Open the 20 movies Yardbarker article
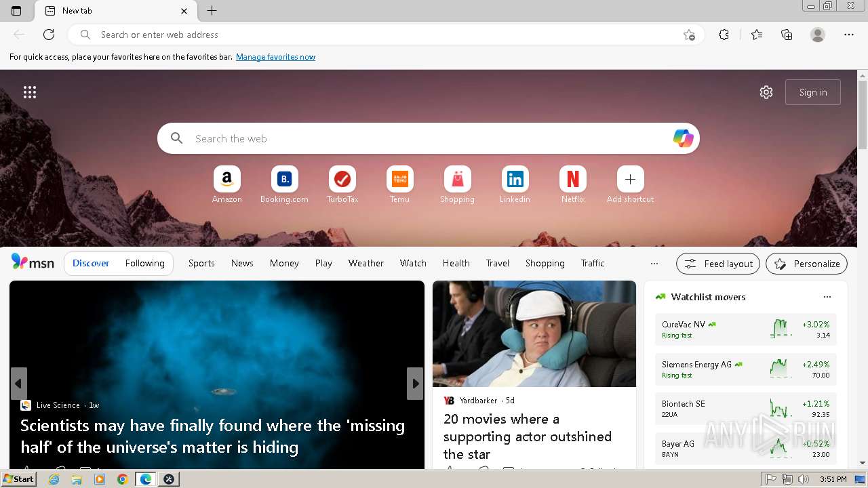This screenshot has height=488, width=868. (x=528, y=436)
